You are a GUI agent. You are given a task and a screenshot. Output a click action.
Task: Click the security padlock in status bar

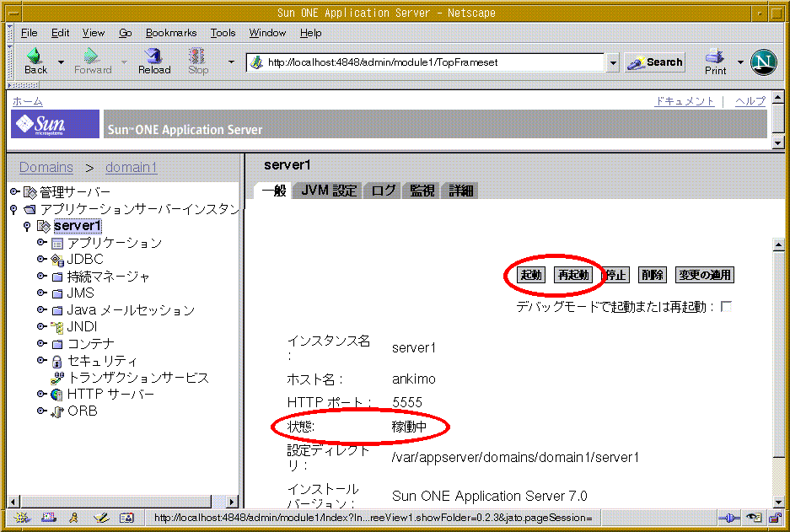click(775, 518)
